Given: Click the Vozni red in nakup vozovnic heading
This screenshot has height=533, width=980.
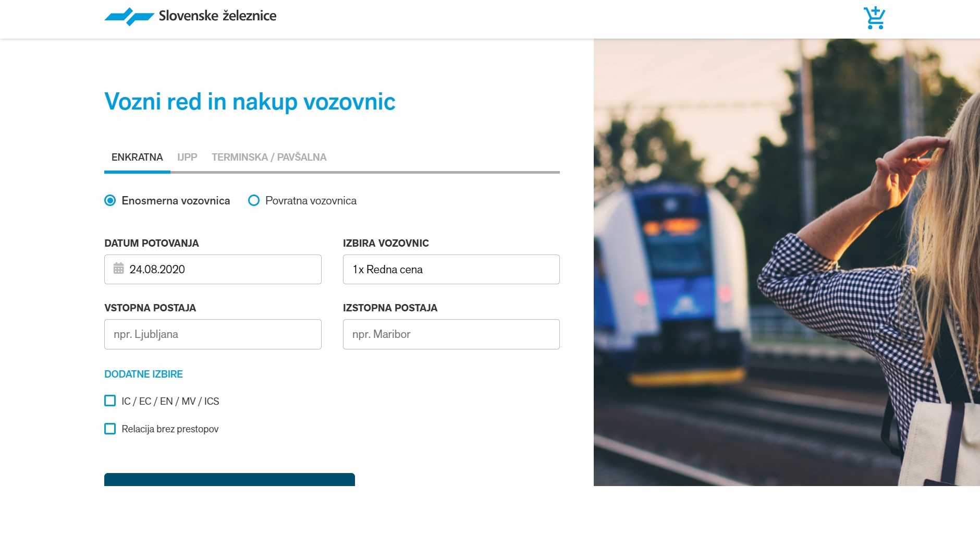Looking at the screenshot, I should [x=250, y=101].
